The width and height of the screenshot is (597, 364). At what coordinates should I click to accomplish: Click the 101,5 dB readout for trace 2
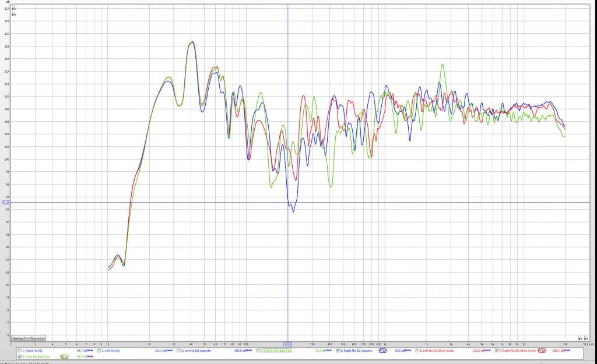tap(161, 351)
